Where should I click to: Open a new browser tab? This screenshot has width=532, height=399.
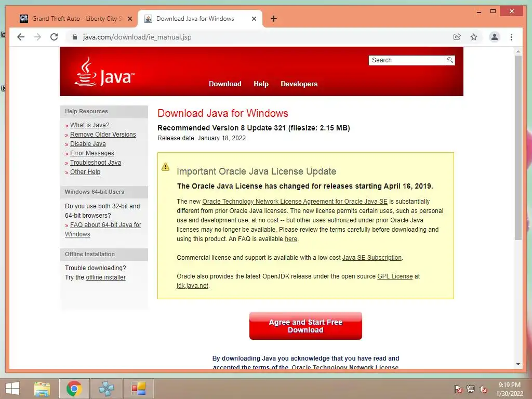(274, 19)
